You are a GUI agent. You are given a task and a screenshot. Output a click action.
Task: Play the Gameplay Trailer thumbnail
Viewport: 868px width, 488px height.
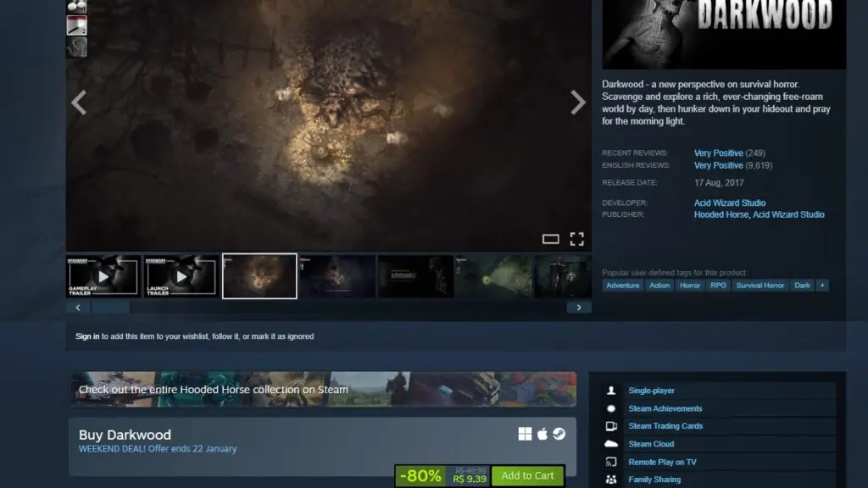pos(103,276)
